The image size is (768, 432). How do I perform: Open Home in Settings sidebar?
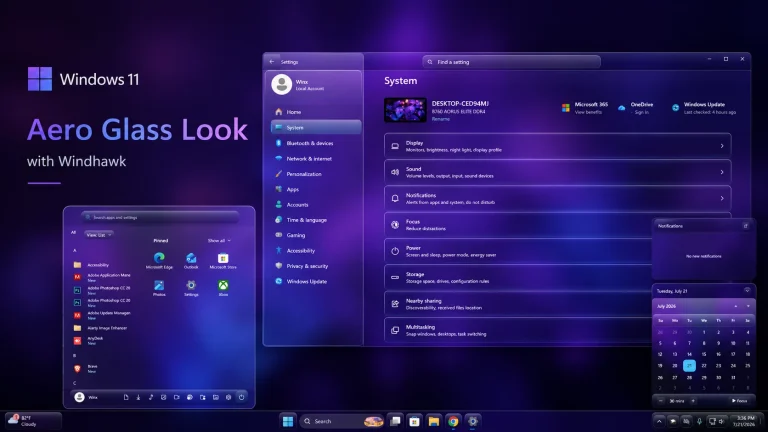pos(315,112)
